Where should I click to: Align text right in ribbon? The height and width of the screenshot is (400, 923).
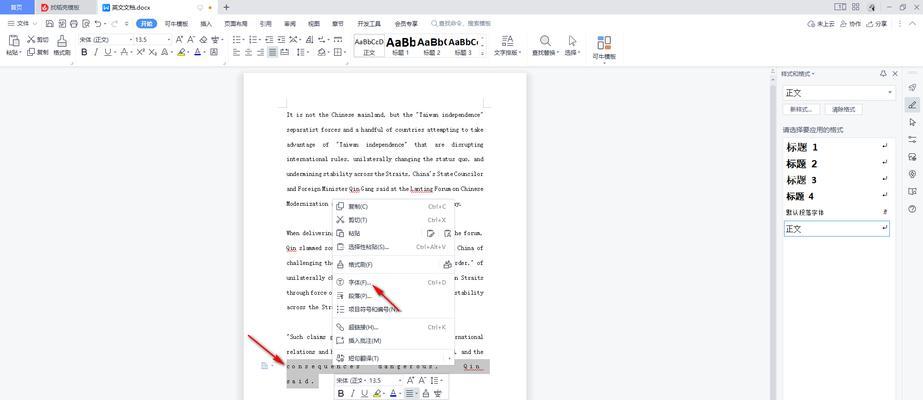[x=260, y=52]
